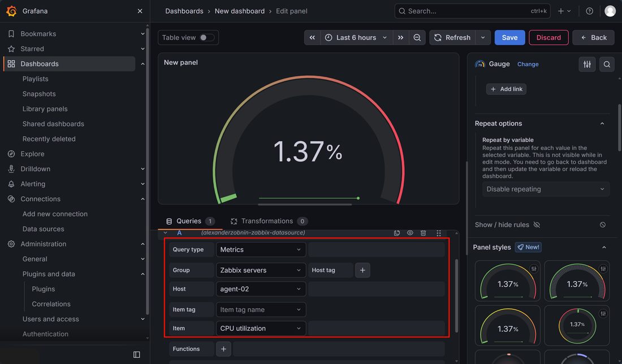Open the Help icon menu
This screenshot has width=622, height=364.
pyautogui.click(x=589, y=11)
